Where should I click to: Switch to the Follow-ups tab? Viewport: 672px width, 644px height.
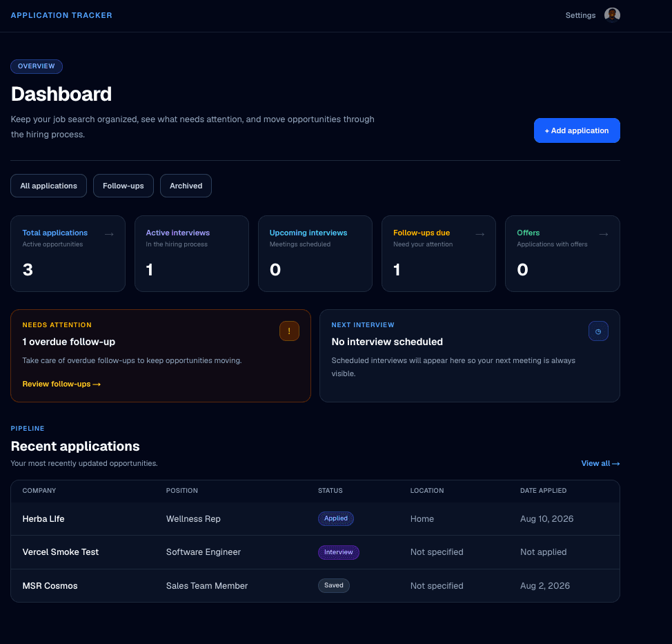(x=123, y=186)
